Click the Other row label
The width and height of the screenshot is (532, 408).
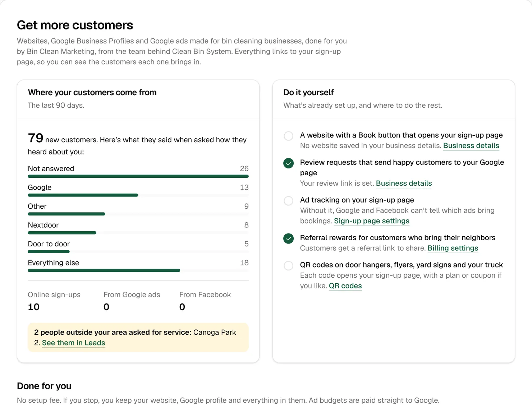click(37, 206)
